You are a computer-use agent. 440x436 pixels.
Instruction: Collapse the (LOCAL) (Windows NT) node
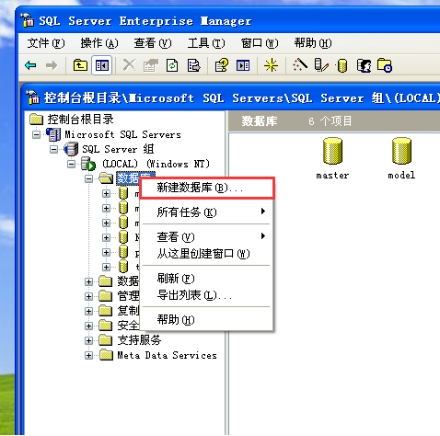[x=71, y=164]
